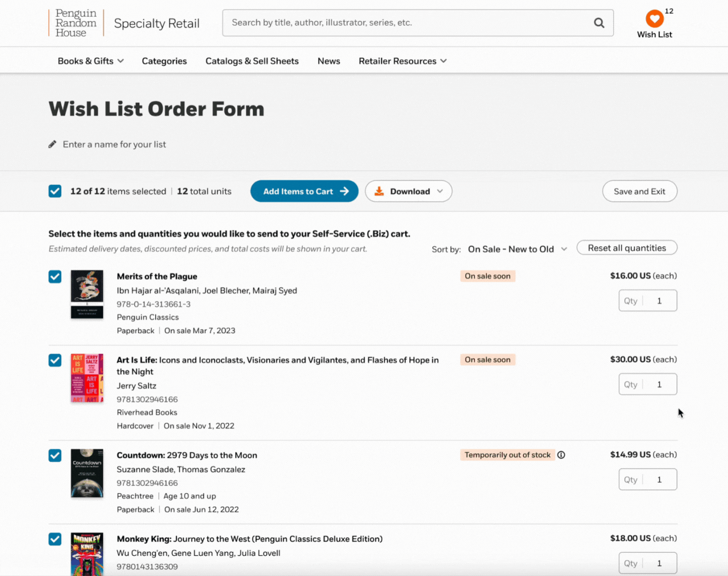
Task: Uncheck Merits of the Plague item
Action: click(x=55, y=276)
